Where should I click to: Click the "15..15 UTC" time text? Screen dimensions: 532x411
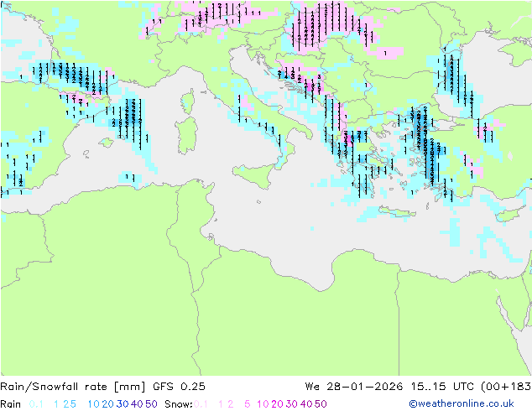coord(442,387)
